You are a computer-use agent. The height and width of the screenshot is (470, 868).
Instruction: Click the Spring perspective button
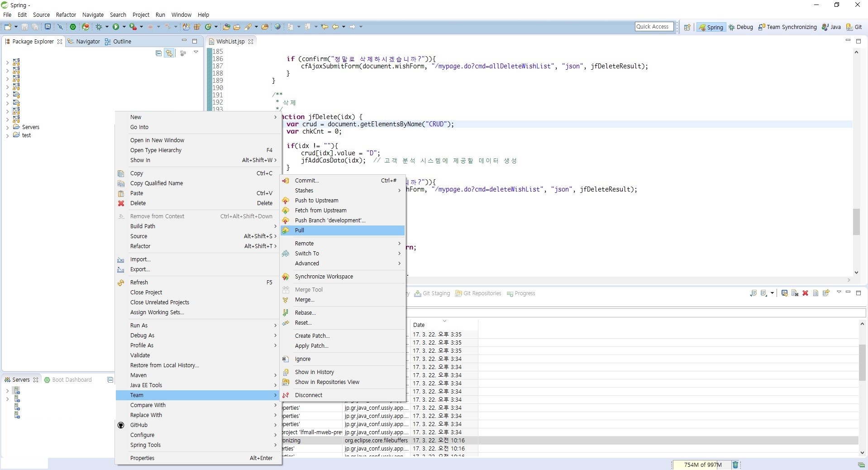tap(711, 27)
